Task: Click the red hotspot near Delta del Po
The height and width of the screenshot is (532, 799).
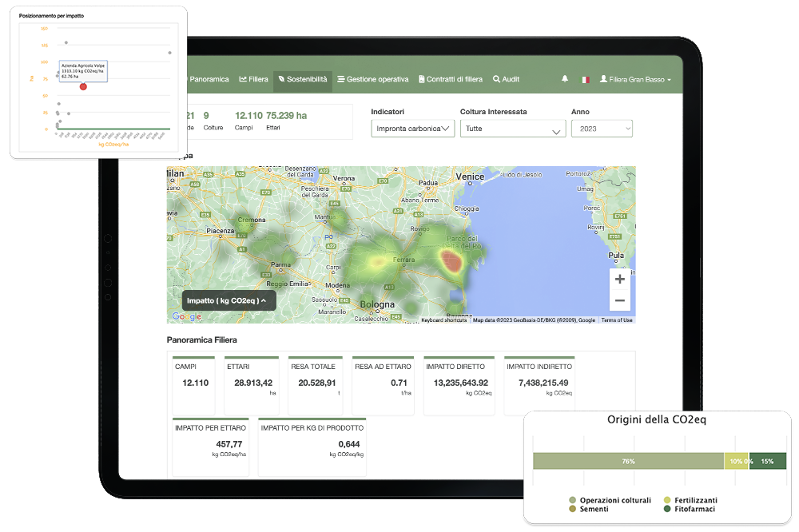Action: [451, 261]
